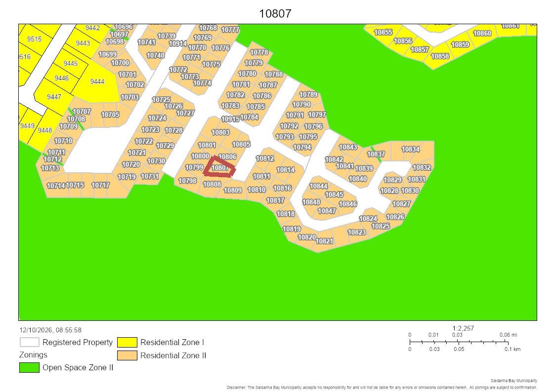Select parcel label 10808
This screenshot has width=555, height=392.
point(212,184)
